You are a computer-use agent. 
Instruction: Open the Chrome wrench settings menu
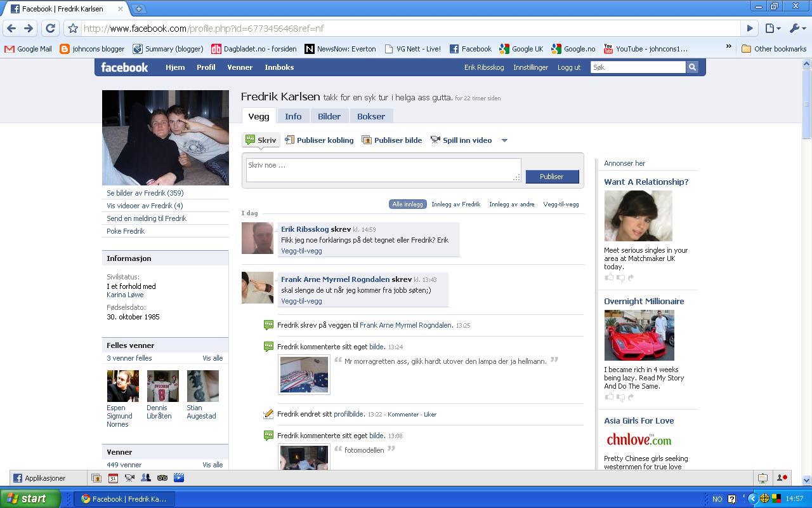click(796, 29)
